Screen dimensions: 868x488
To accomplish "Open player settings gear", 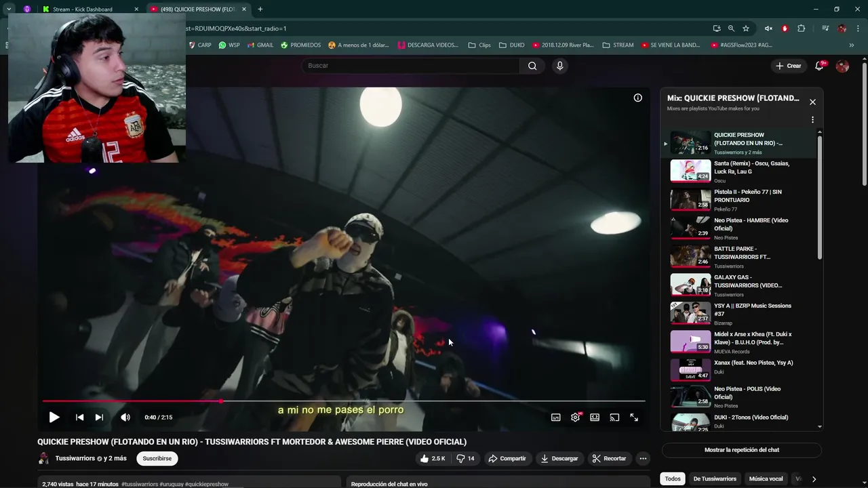I will [x=576, y=418].
